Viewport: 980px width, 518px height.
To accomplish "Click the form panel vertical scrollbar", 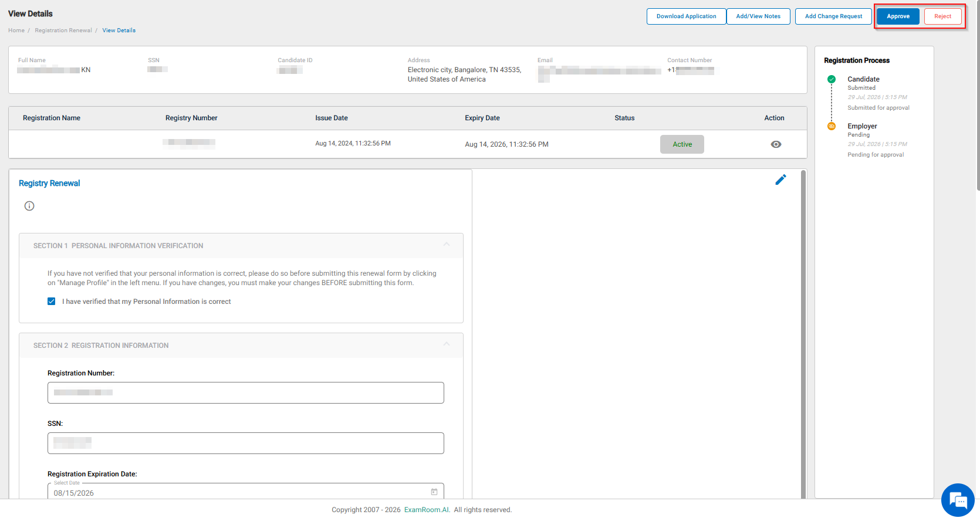I will 803,334.
